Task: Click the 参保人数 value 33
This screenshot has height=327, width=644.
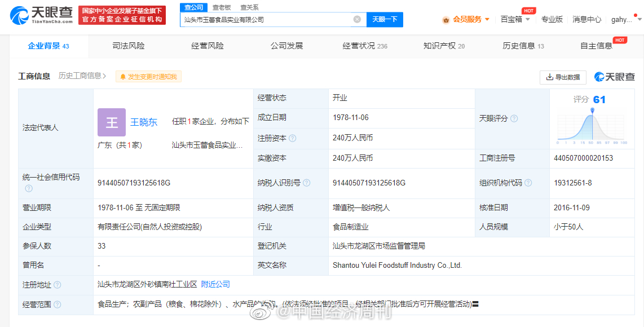Action: click(102, 246)
